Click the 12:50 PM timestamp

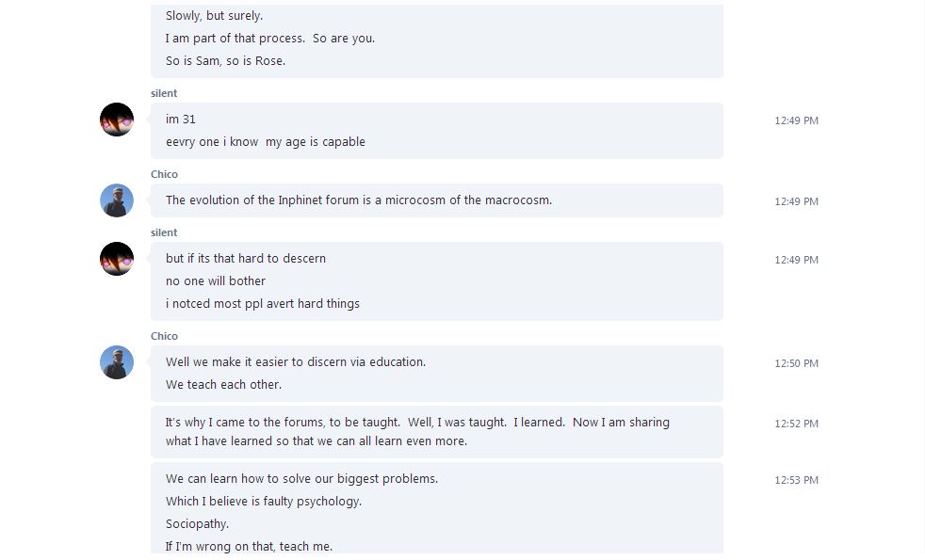point(796,363)
